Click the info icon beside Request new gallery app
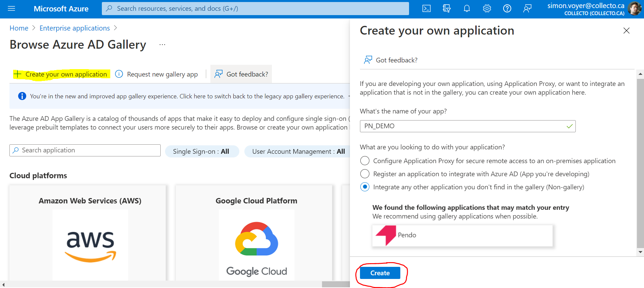Viewport: 644px width, 288px height. coord(119,74)
